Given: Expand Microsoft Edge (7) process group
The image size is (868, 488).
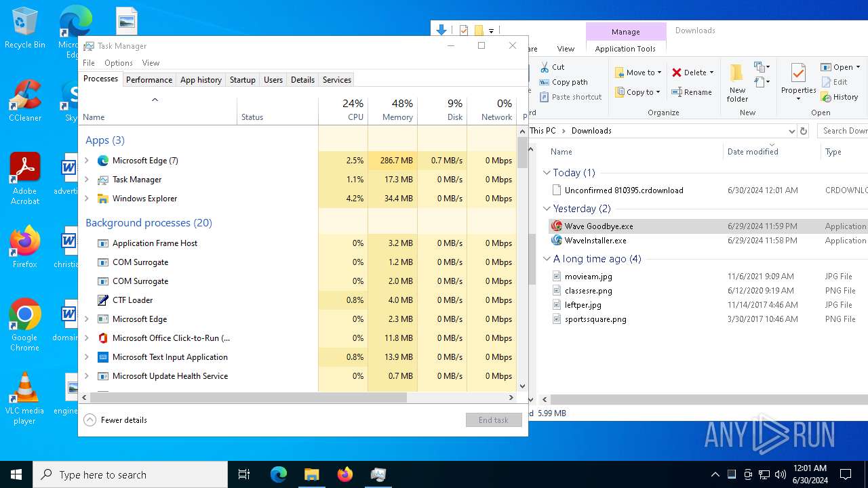Looking at the screenshot, I should click(87, 161).
